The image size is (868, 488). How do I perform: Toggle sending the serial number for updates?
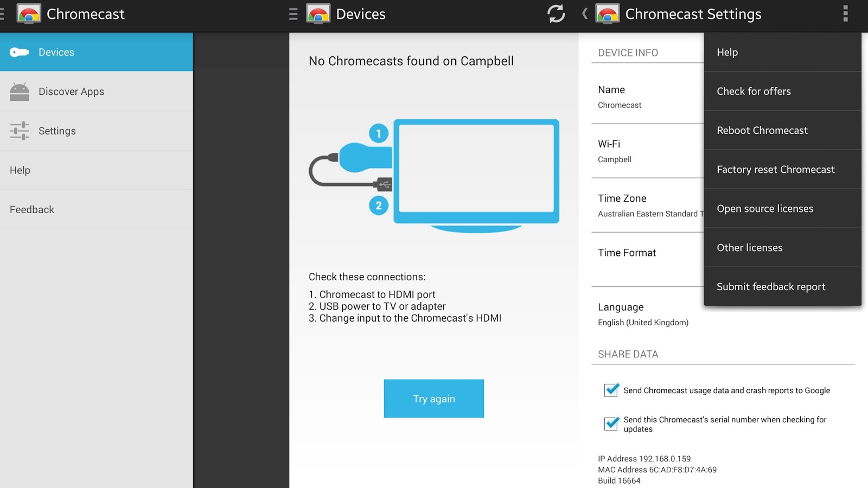click(x=611, y=423)
